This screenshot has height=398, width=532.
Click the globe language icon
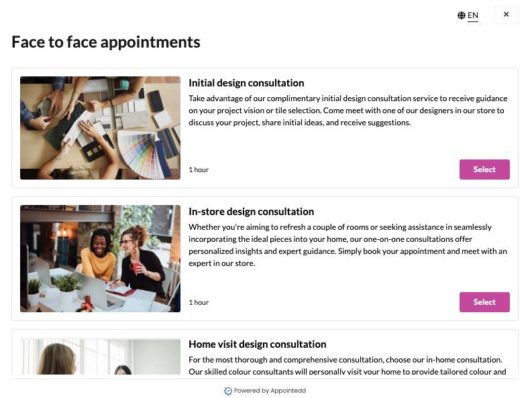[x=462, y=15]
